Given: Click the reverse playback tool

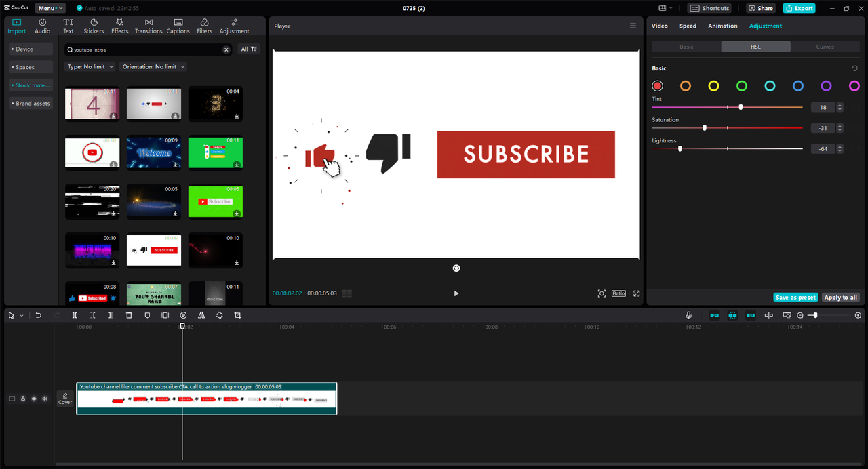Looking at the screenshot, I should click(184, 315).
